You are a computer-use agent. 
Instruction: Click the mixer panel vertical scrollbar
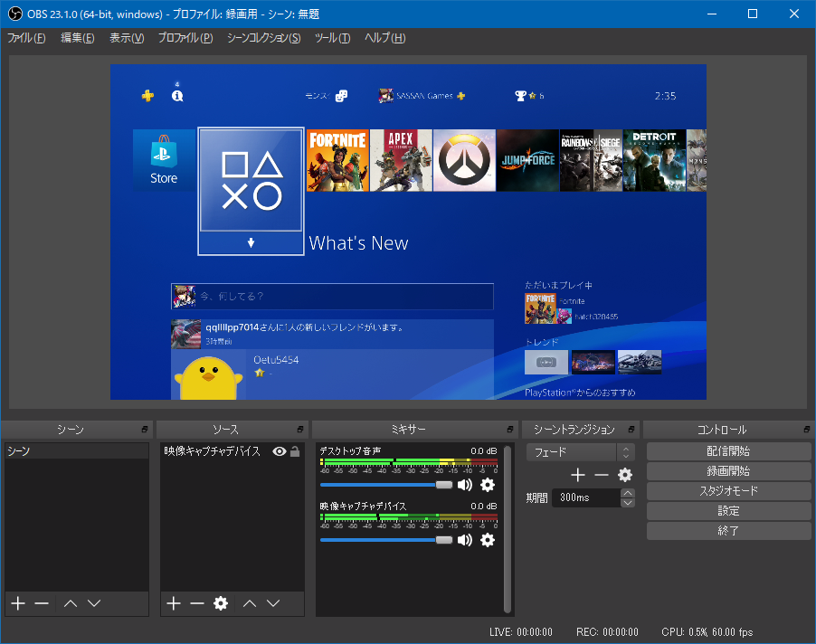508,529
